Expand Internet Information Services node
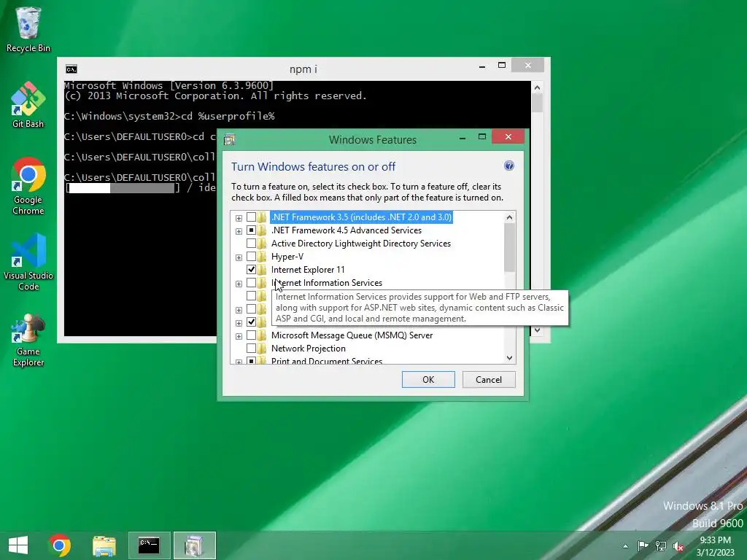The image size is (747, 560). pos(239,284)
